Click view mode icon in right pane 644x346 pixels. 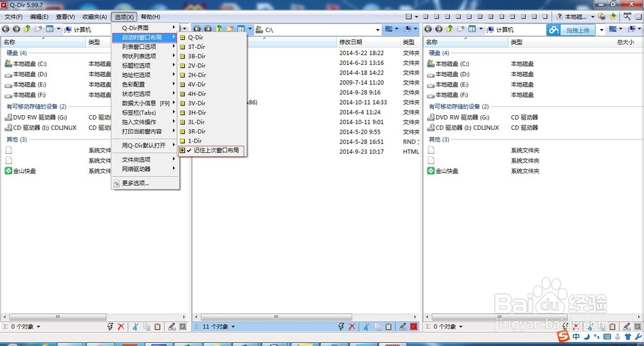[472, 29]
